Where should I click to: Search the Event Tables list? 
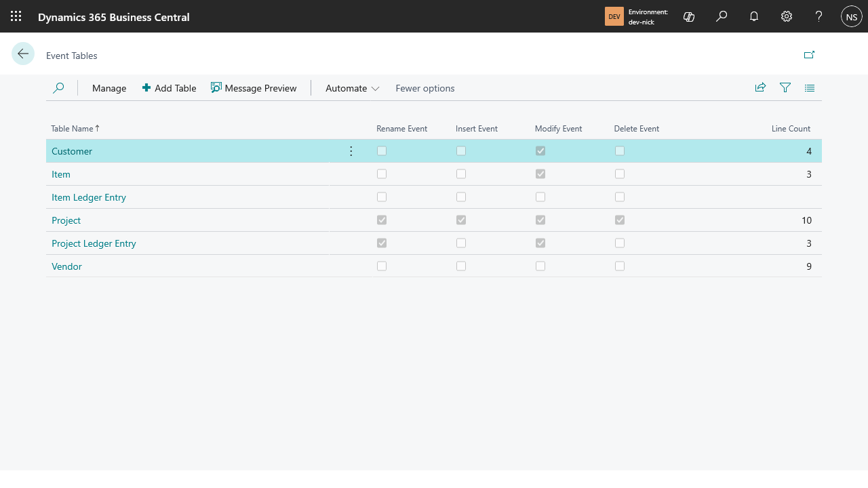[x=58, y=88]
